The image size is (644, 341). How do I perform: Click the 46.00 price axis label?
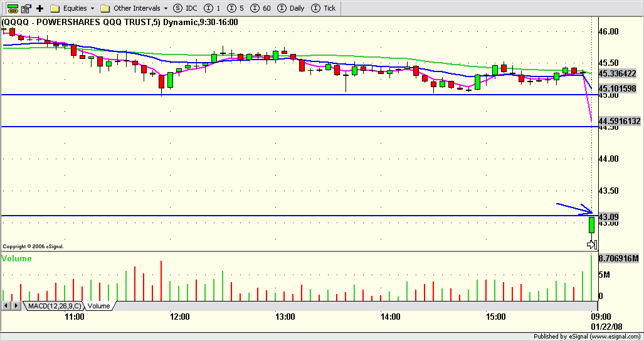click(x=610, y=31)
